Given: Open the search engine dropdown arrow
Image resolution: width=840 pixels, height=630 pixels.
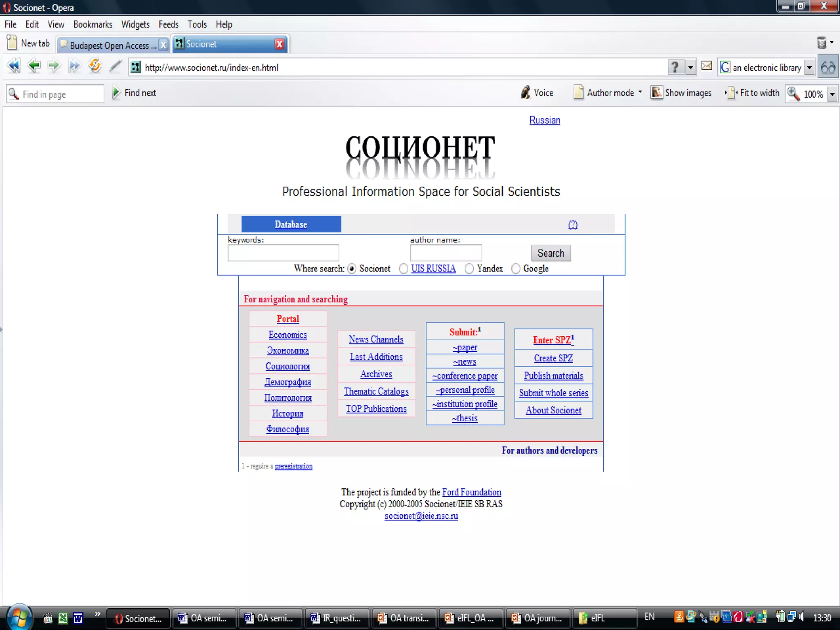Looking at the screenshot, I should pyautogui.click(x=809, y=67).
